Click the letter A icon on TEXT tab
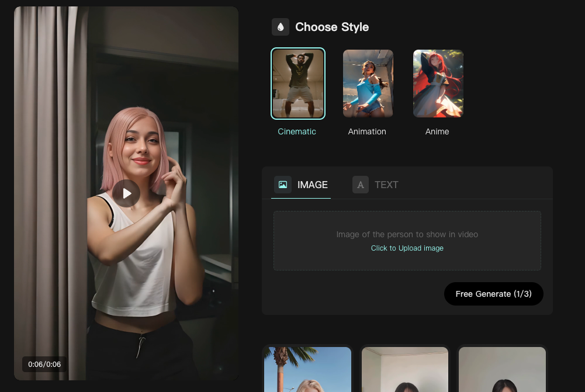The height and width of the screenshot is (392, 585). tap(361, 185)
